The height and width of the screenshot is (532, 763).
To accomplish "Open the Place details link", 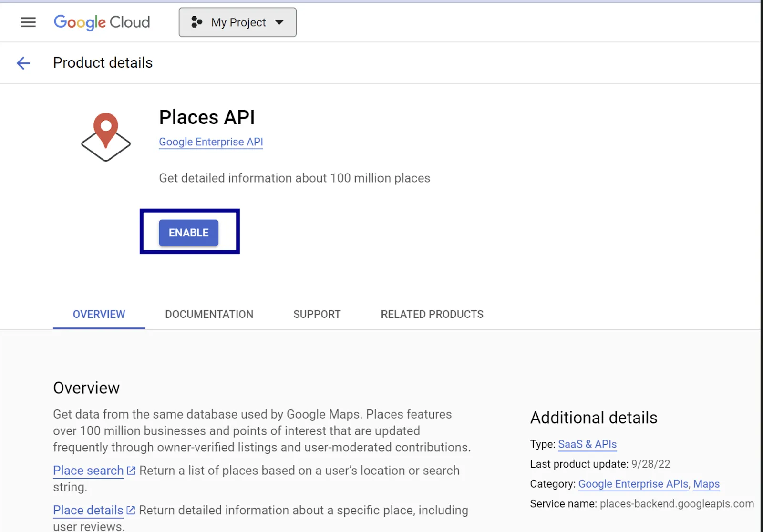I will click(x=88, y=510).
